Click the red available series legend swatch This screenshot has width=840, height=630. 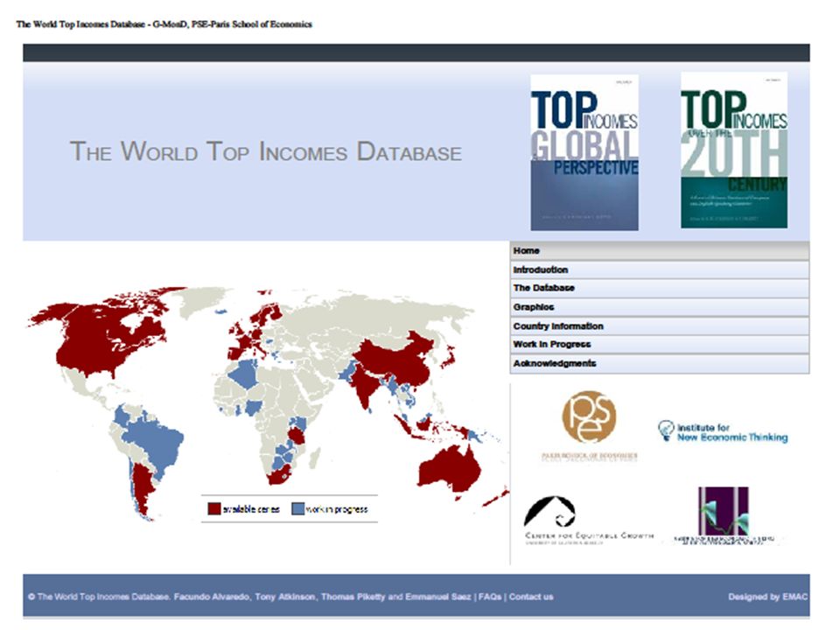point(214,508)
